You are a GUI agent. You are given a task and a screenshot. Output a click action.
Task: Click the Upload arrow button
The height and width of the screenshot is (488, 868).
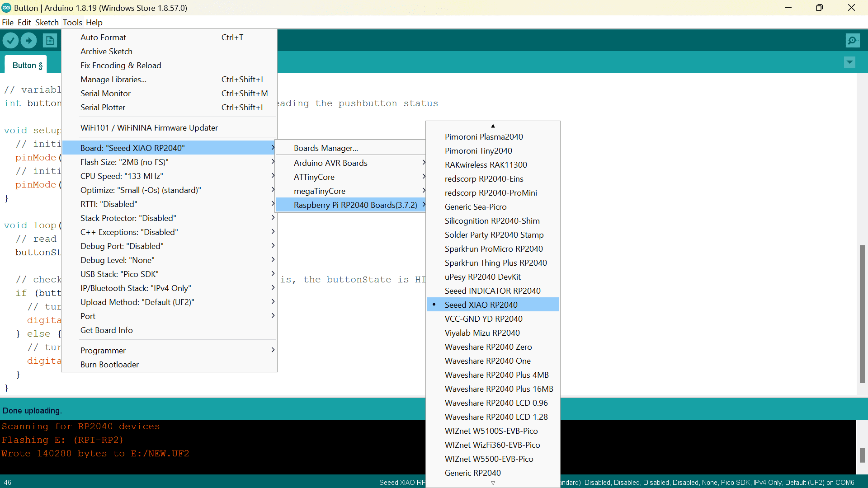(28, 41)
